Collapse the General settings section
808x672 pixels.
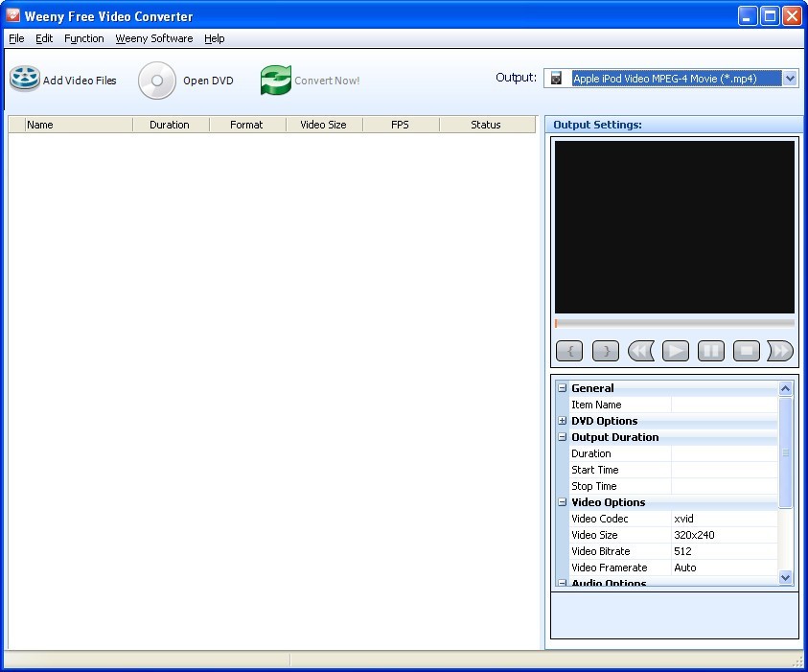point(562,388)
